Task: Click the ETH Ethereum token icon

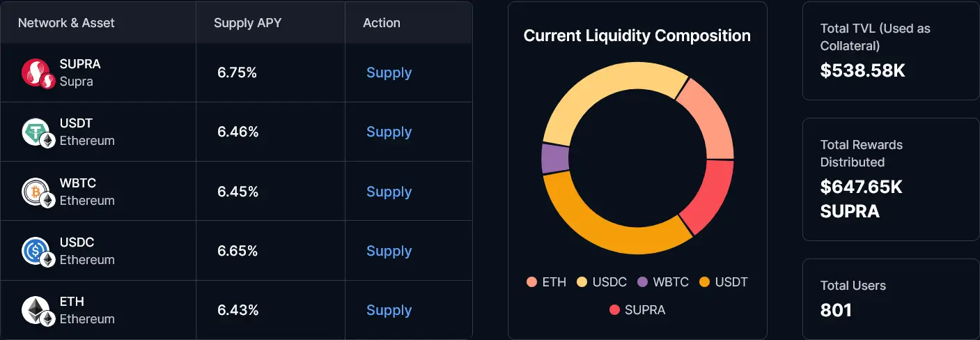Action: 35,310
